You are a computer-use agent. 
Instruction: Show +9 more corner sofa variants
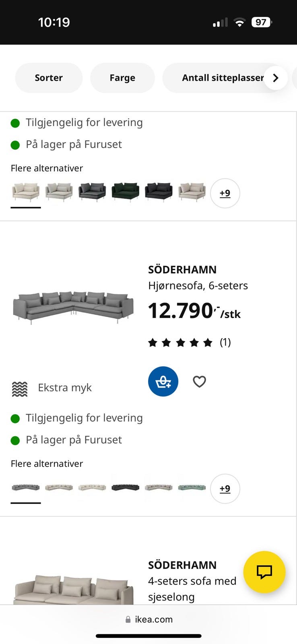[225, 489]
